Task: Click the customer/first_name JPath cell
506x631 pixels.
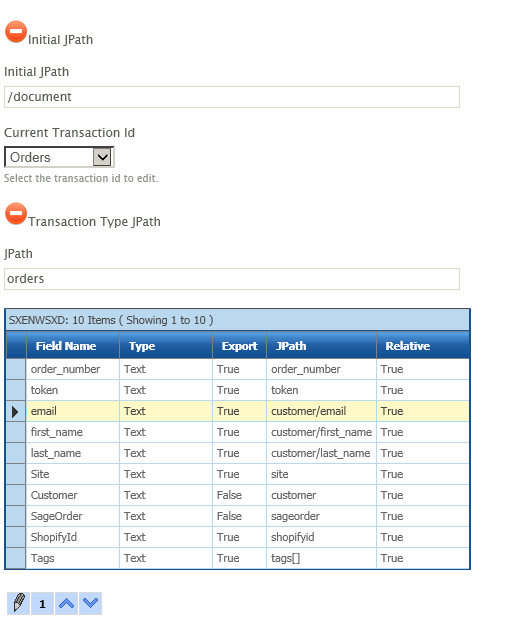Action: point(321,432)
